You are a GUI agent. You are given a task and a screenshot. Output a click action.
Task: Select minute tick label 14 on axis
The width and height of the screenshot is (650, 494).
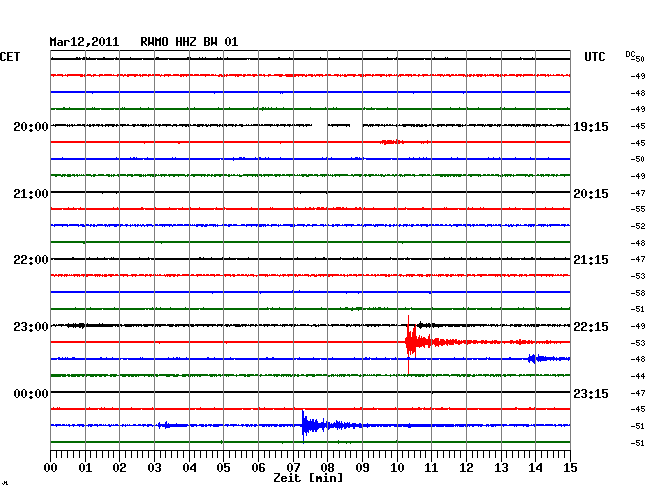coord(535,468)
